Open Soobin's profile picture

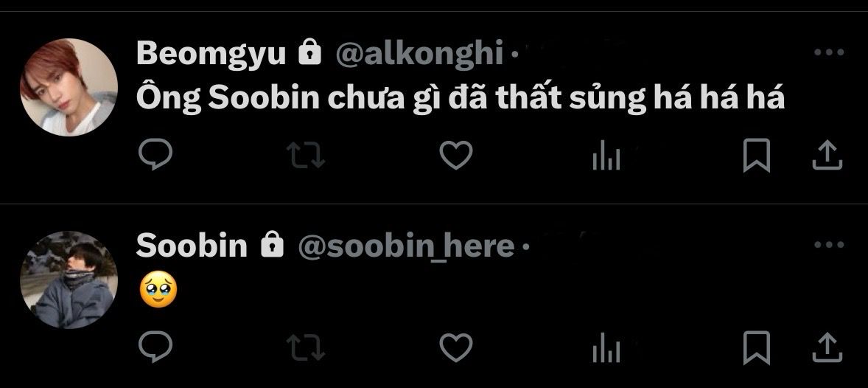69,280
